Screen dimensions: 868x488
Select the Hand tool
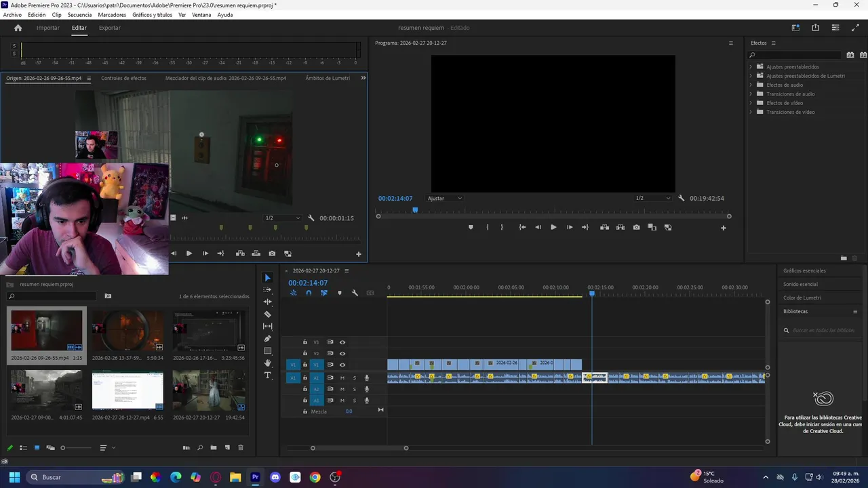[x=267, y=363]
